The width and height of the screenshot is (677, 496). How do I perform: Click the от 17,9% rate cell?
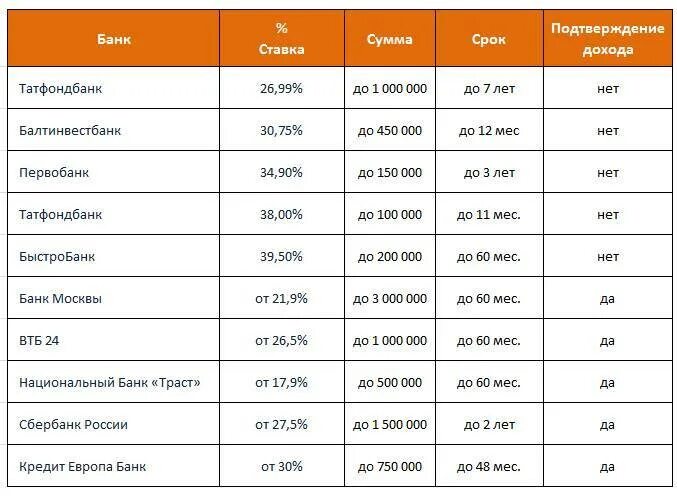(x=281, y=383)
